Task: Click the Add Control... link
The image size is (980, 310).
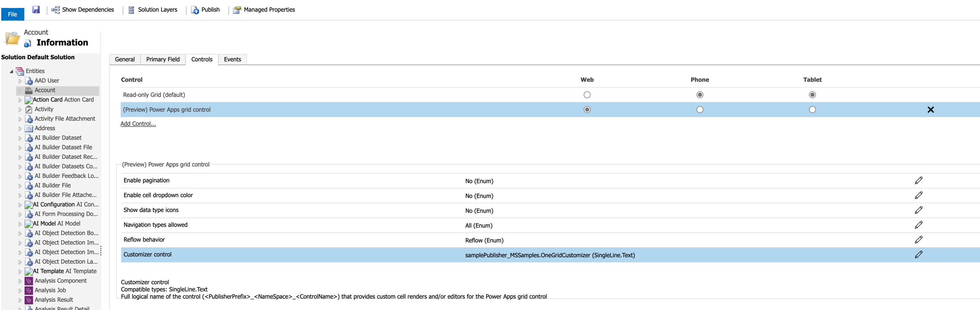Action: click(138, 124)
